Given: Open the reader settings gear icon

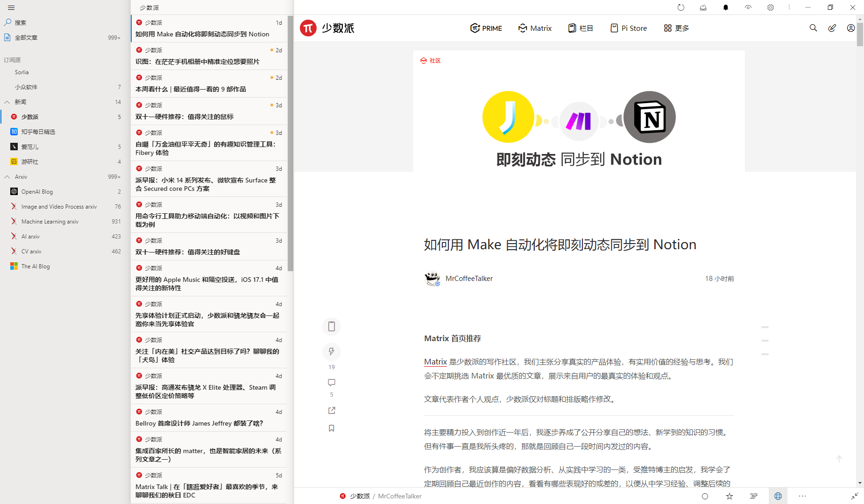Looking at the screenshot, I should (x=770, y=7).
